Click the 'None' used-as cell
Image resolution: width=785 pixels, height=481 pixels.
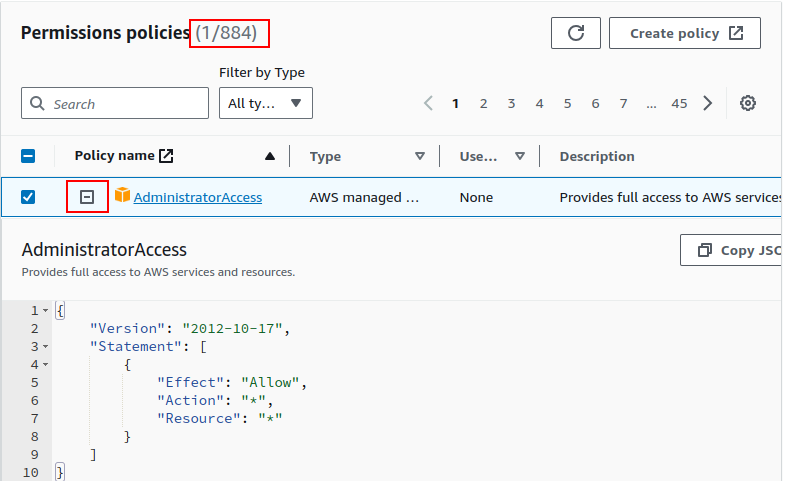click(476, 197)
